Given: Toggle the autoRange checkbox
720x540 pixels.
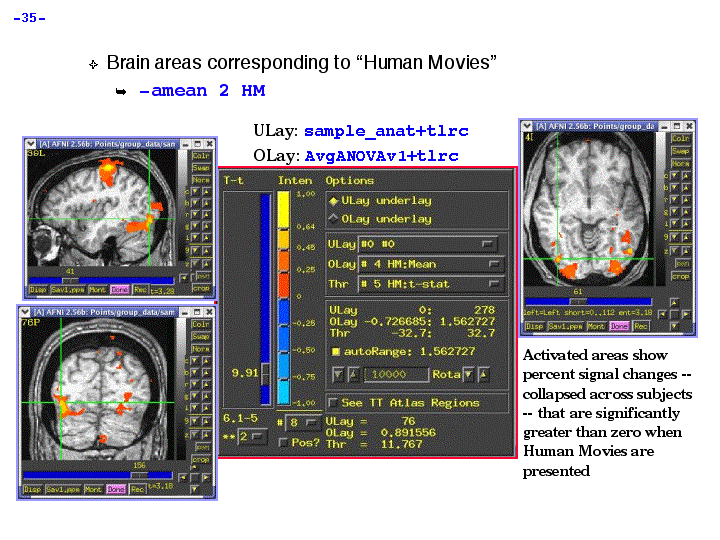Looking at the screenshot, I should click(335, 352).
